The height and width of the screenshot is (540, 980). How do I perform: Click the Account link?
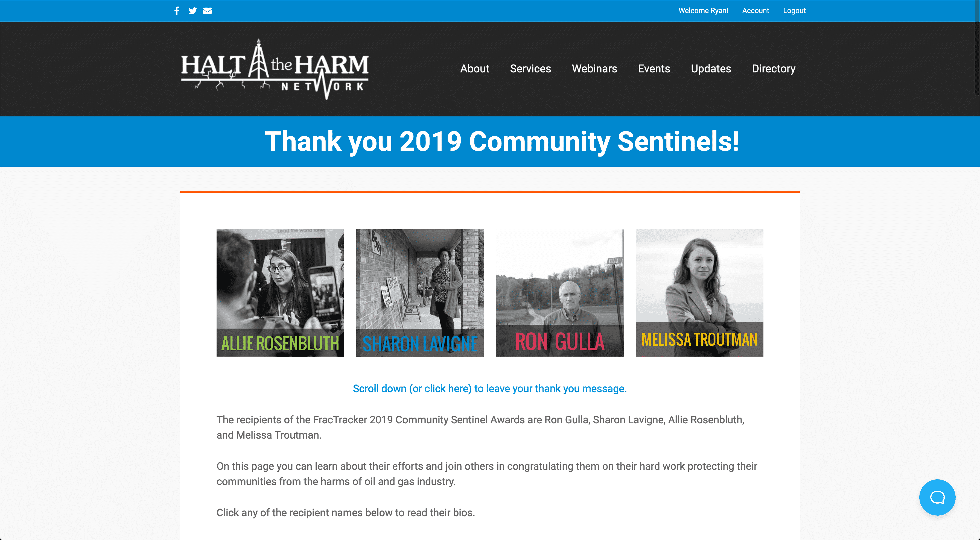[x=755, y=11]
